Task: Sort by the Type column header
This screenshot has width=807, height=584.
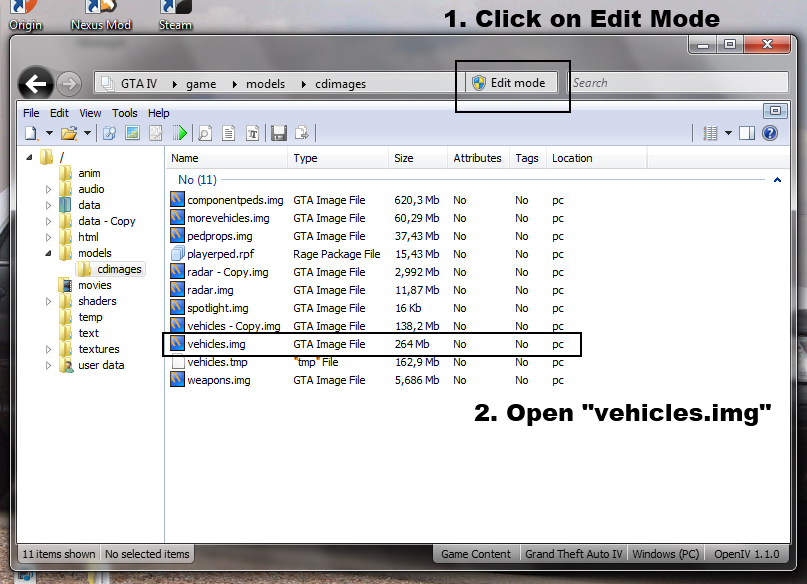Action: (338, 158)
